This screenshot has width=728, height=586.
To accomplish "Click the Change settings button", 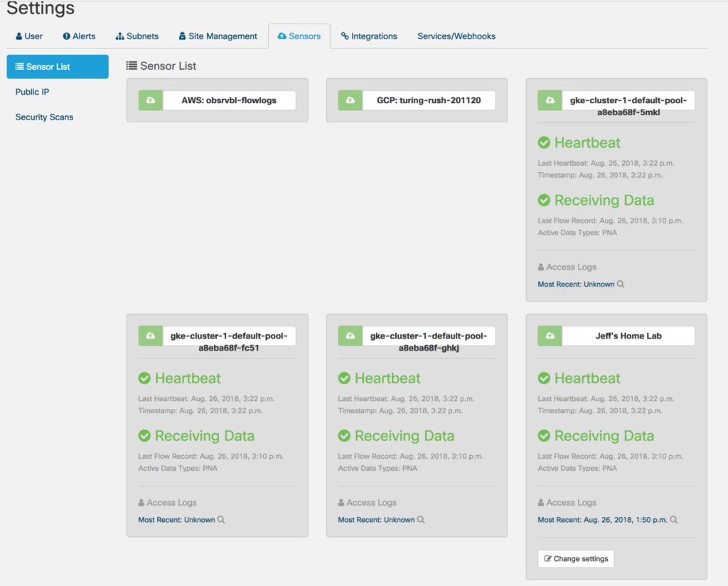I will click(x=576, y=559).
